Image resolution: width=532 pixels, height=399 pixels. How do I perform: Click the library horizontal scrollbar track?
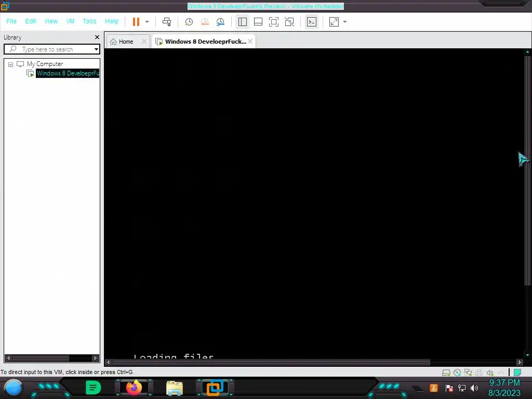click(52, 358)
